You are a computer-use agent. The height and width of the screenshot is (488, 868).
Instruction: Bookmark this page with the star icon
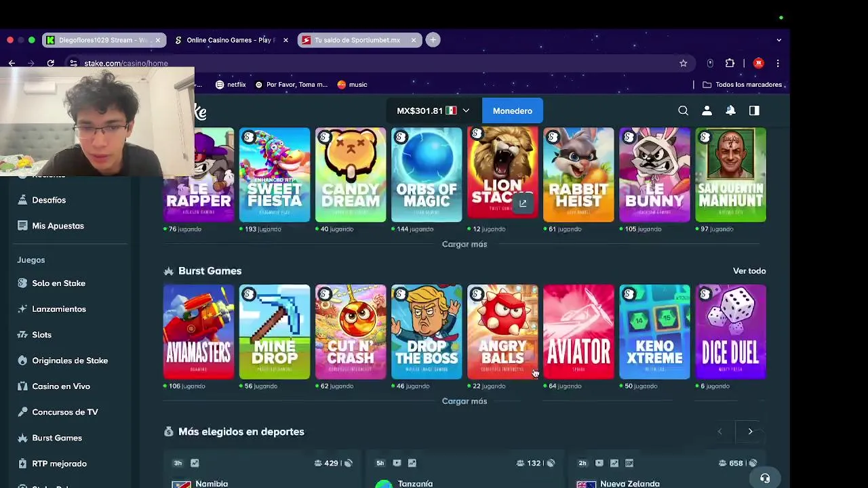(683, 63)
